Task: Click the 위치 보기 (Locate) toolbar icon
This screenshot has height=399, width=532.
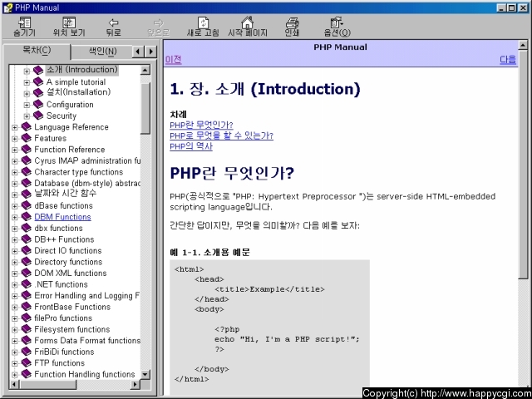Action: point(69,22)
